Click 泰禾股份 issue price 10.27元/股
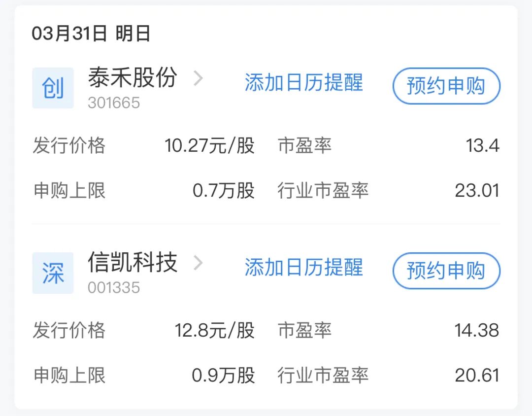The image size is (532, 416). pos(209,146)
